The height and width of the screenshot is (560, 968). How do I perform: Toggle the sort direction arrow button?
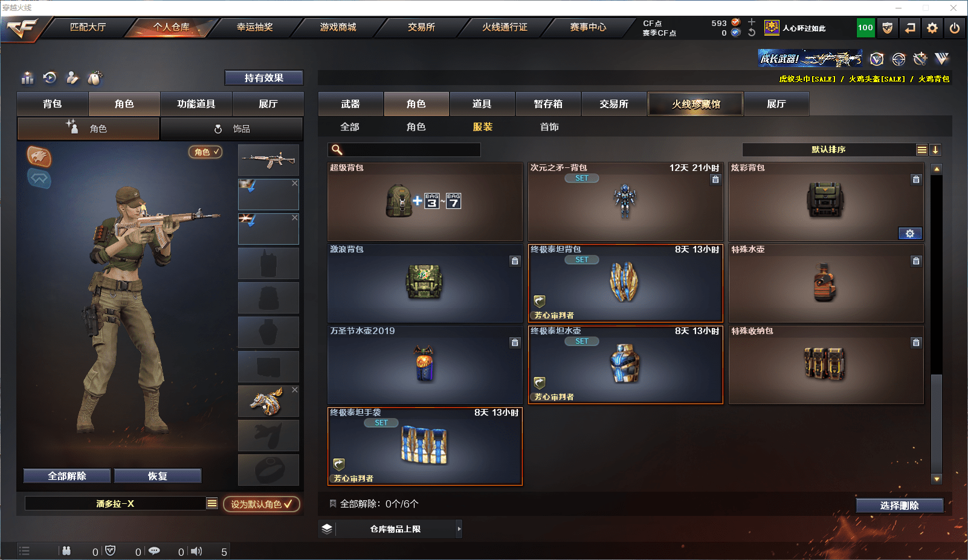(935, 150)
